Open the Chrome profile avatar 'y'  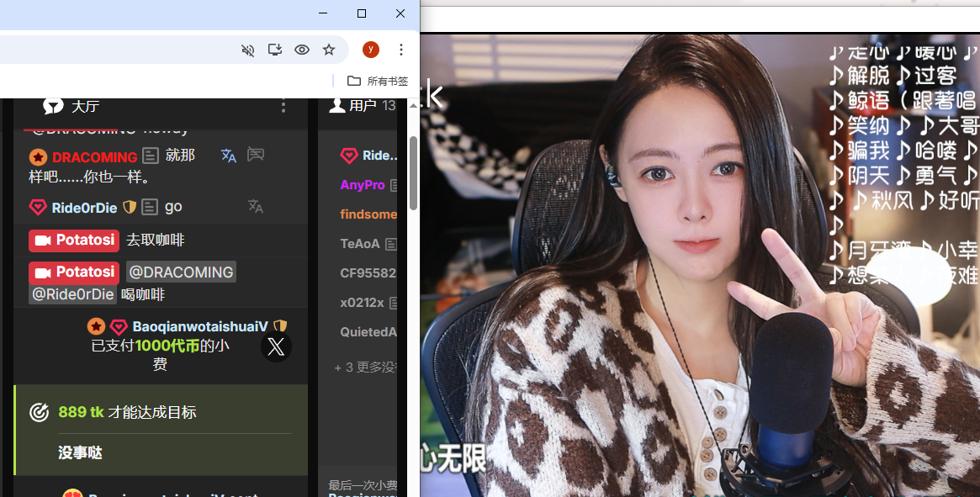click(371, 50)
